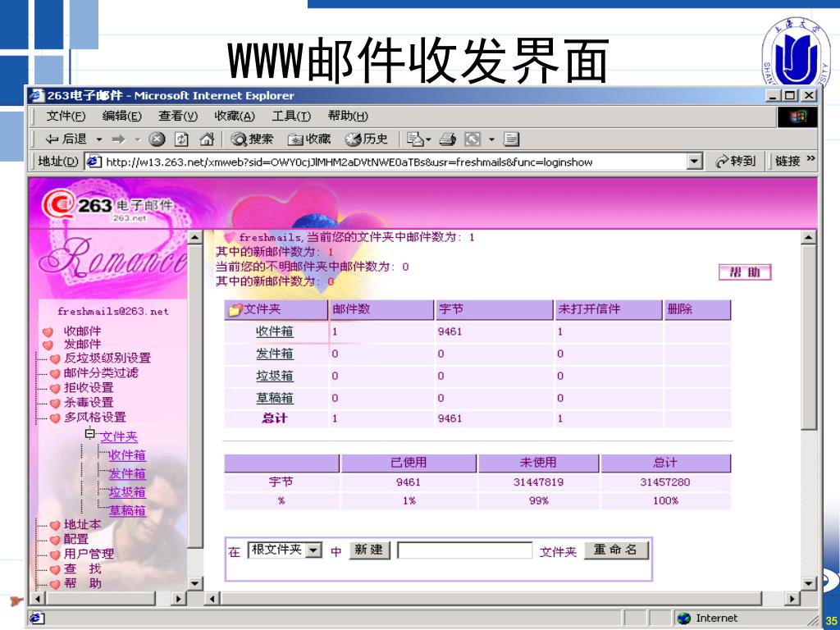Click the Back (后退) arrow icon
The image size is (840, 630).
click(x=52, y=139)
